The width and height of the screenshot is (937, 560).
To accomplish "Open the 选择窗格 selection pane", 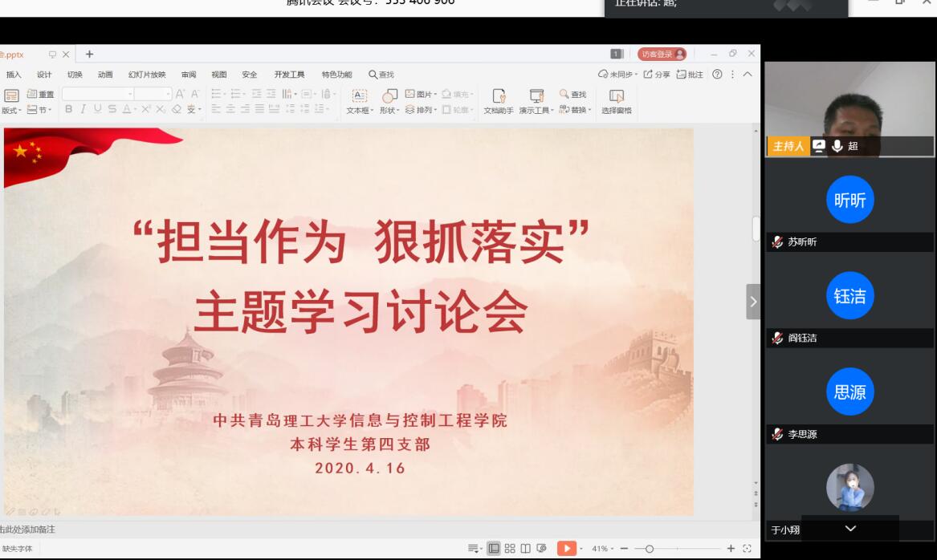I will click(x=616, y=101).
